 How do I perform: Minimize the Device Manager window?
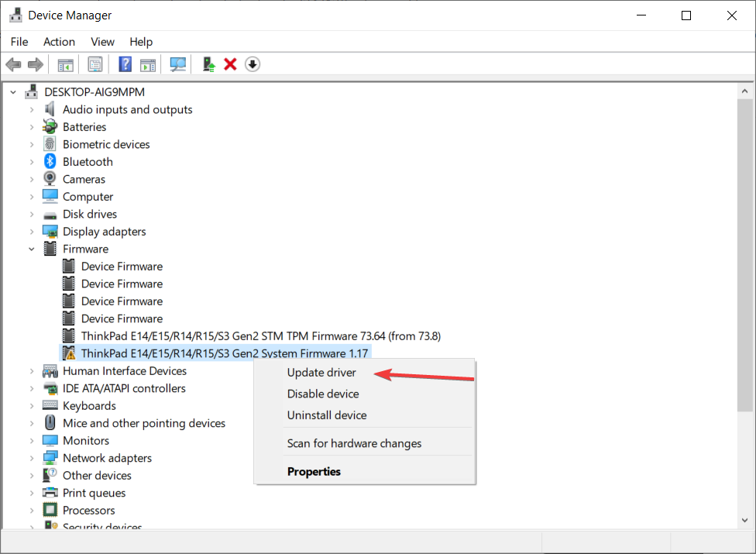point(641,15)
